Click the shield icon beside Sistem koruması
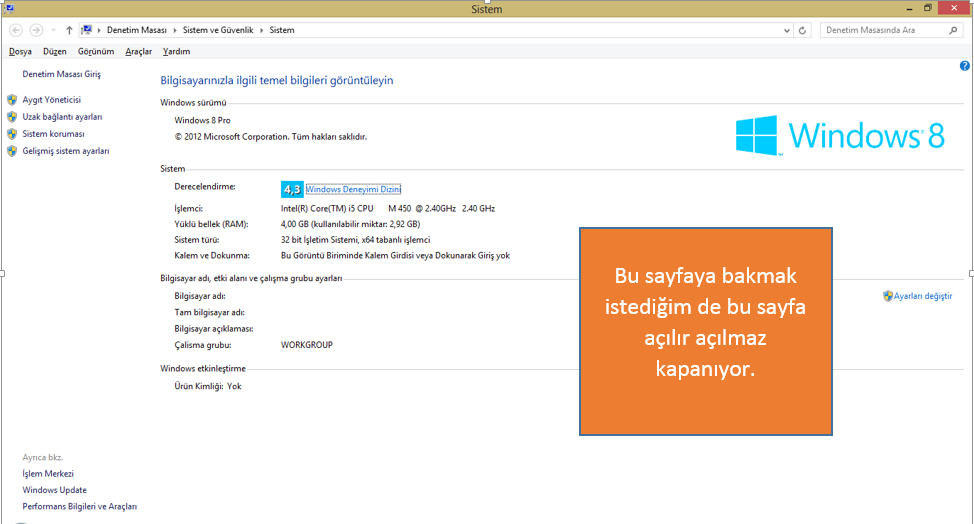 pyautogui.click(x=12, y=133)
